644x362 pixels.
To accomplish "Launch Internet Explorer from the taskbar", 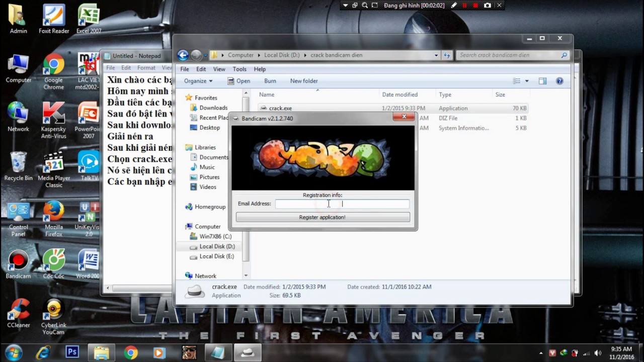I will [x=43, y=352].
